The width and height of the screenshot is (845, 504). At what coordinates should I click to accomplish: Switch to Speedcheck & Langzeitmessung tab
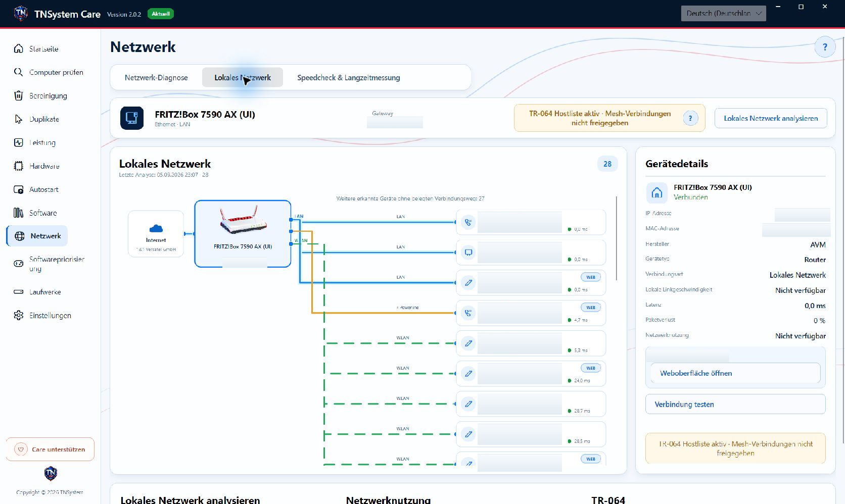[x=348, y=78]
